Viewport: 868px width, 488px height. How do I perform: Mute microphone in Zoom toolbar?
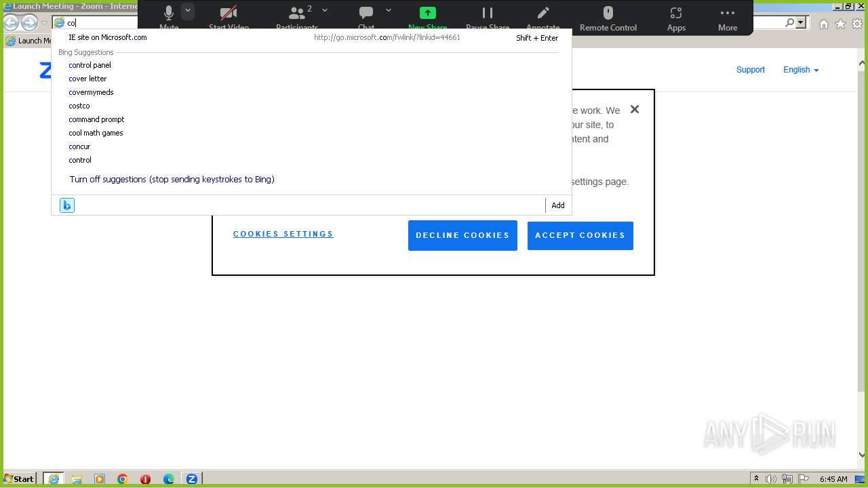pos(169,18)
